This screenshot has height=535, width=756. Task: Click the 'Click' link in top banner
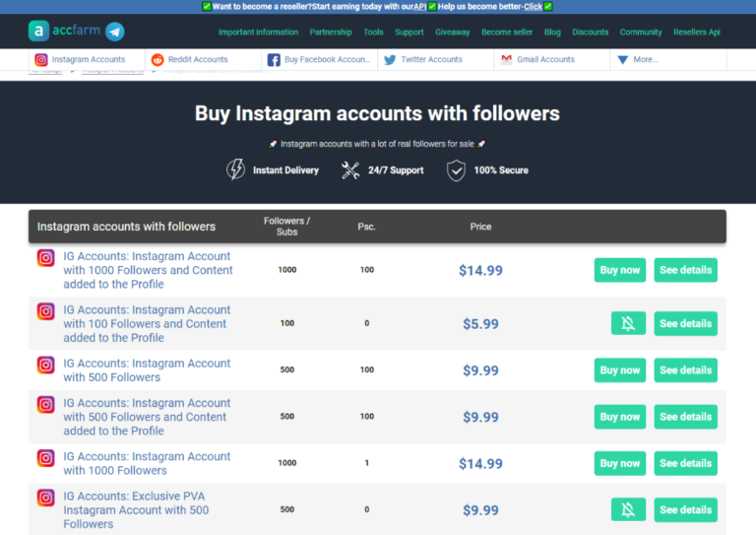point(534,7)
